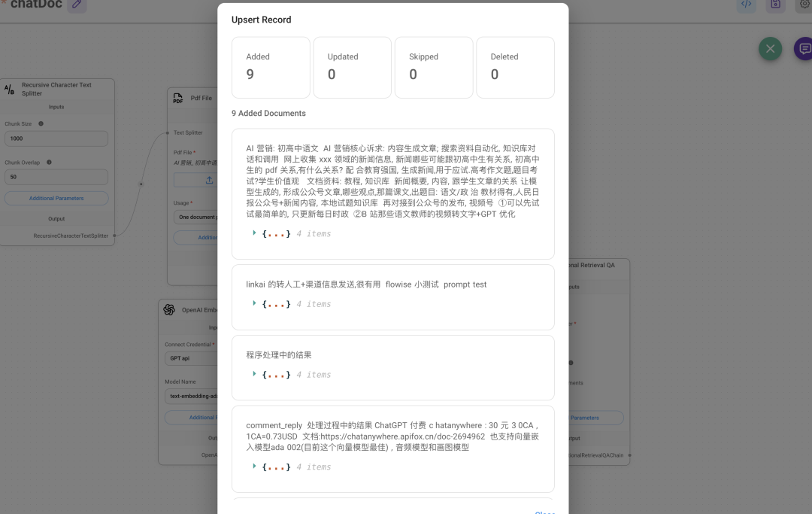The height and width of the screenshot is (514, 812).
Task: Open the chatflow settings gear
Action: (x=804, y=5)
